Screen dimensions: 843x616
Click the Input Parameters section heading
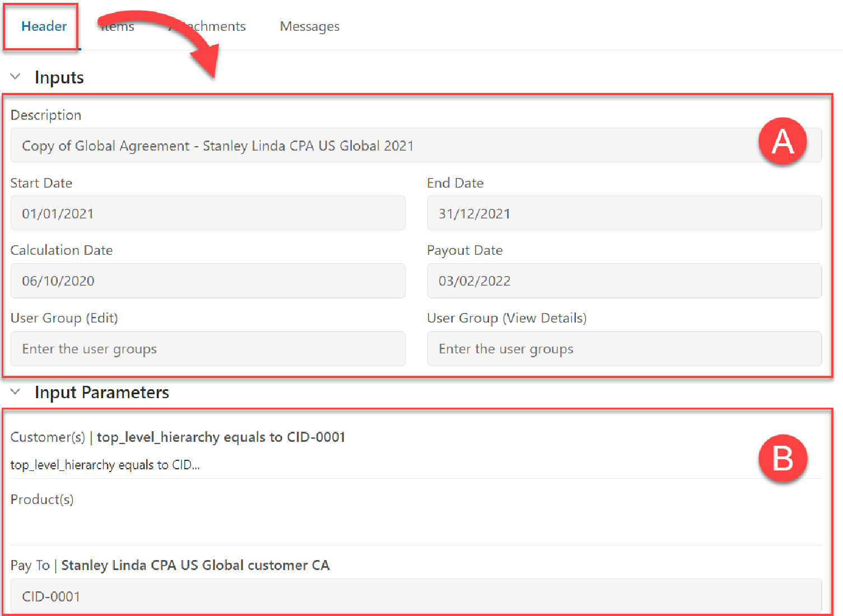[101, 392]
